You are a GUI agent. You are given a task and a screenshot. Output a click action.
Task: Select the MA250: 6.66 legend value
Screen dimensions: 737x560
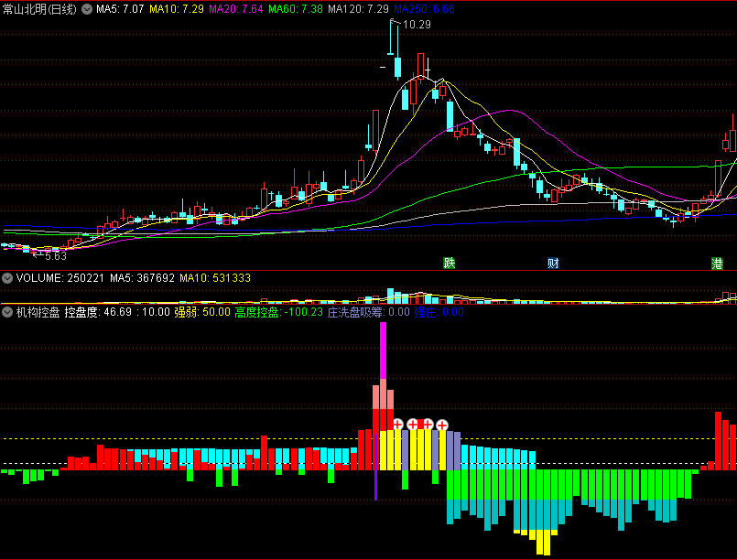pyautogui.click(x=425, y=9)
